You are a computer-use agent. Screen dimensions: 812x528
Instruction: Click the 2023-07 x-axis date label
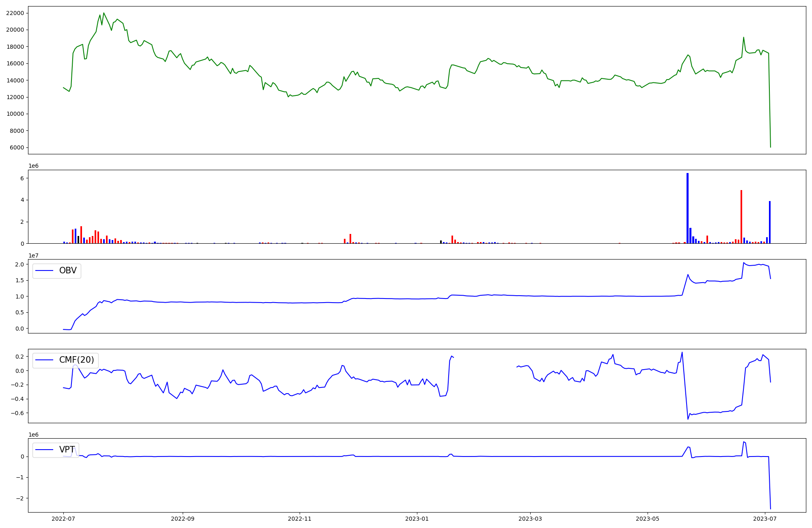pos(764,519)
